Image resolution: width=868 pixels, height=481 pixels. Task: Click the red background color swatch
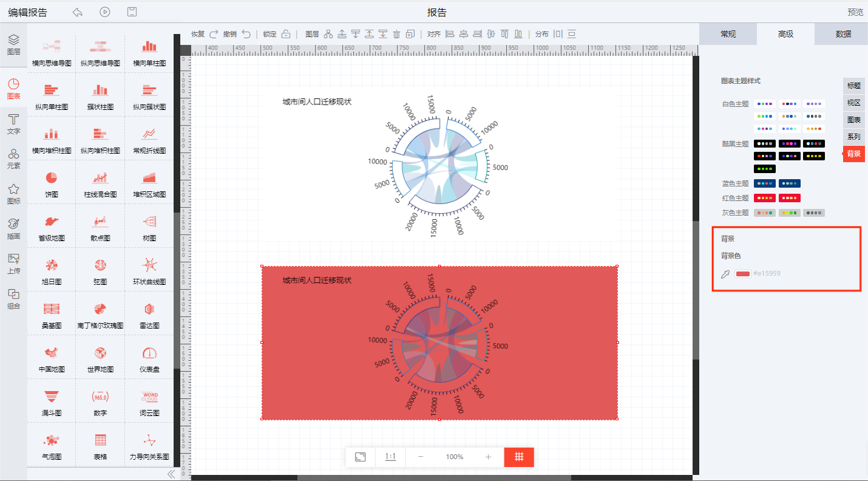(742, 274)
